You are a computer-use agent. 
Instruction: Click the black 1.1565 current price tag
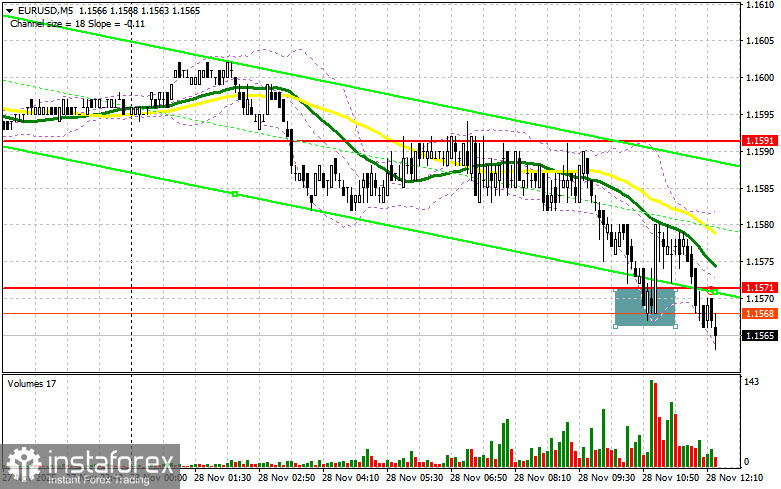pyautogui.click(x=760, y=336)
